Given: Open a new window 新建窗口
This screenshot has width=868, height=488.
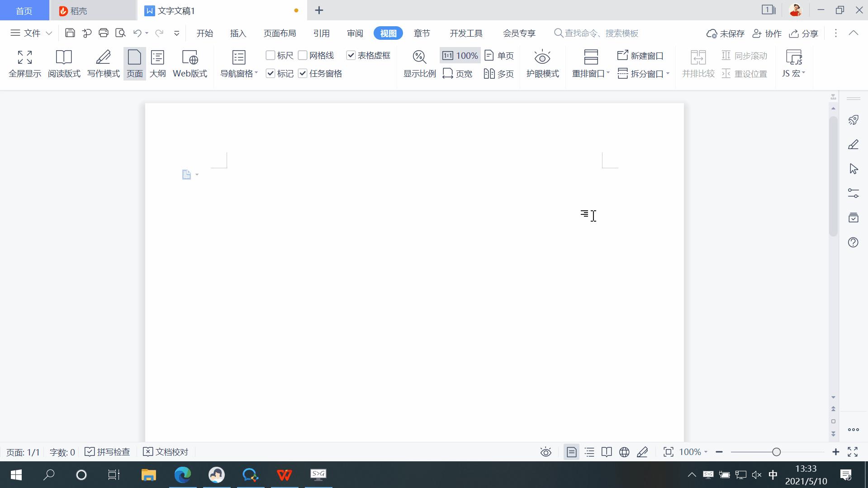Looking at the screenshot, I should click(x=640, y=55).
